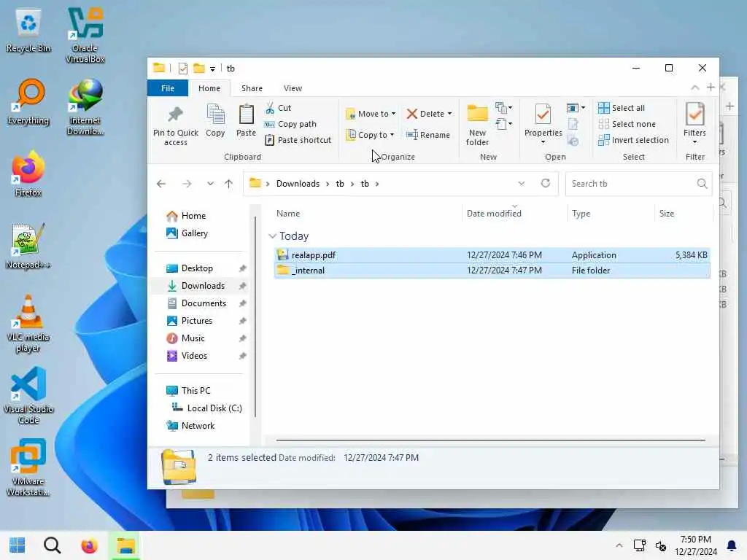
Task: Sort by Date modified column header
Action: (x=494, y=214)
